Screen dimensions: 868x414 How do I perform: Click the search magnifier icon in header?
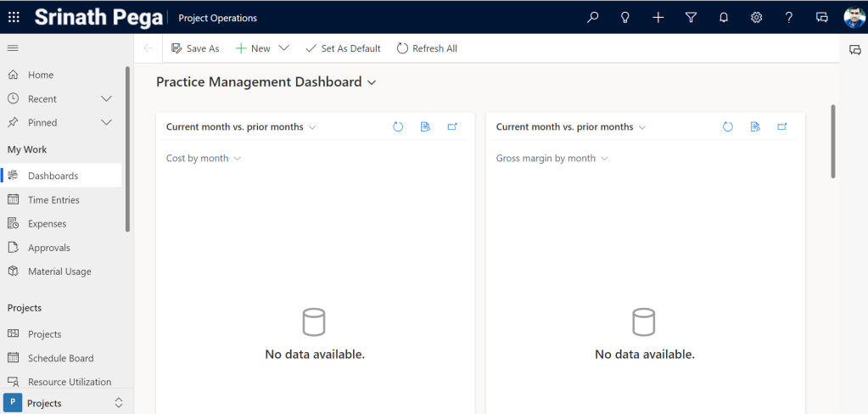[x=593, y=17]
